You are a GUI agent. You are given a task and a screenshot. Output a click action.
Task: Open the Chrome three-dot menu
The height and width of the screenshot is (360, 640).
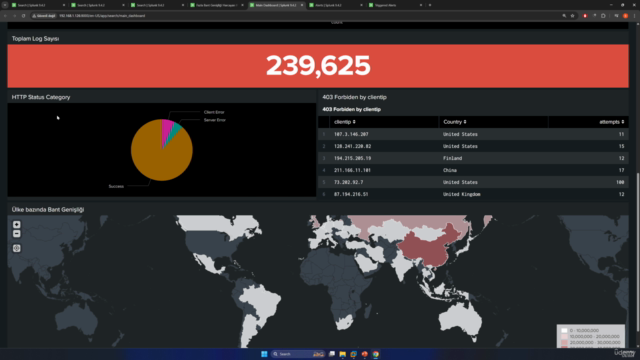(634, 16)
